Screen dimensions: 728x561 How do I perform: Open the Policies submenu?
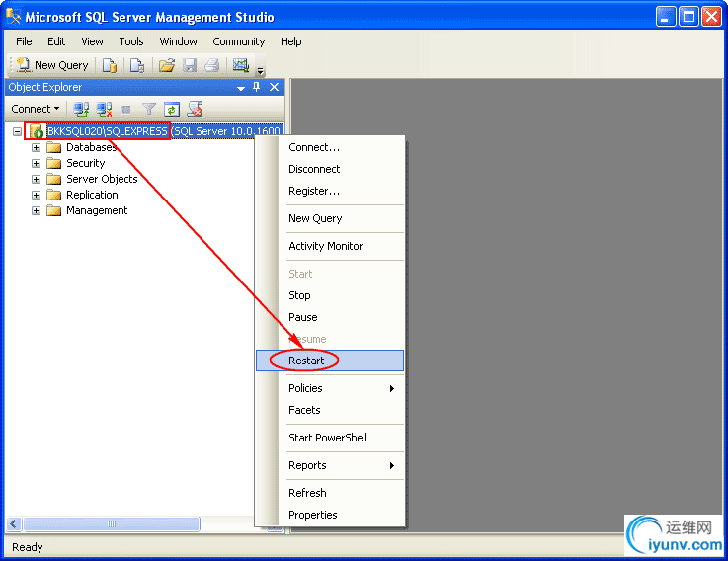point(330,388)
